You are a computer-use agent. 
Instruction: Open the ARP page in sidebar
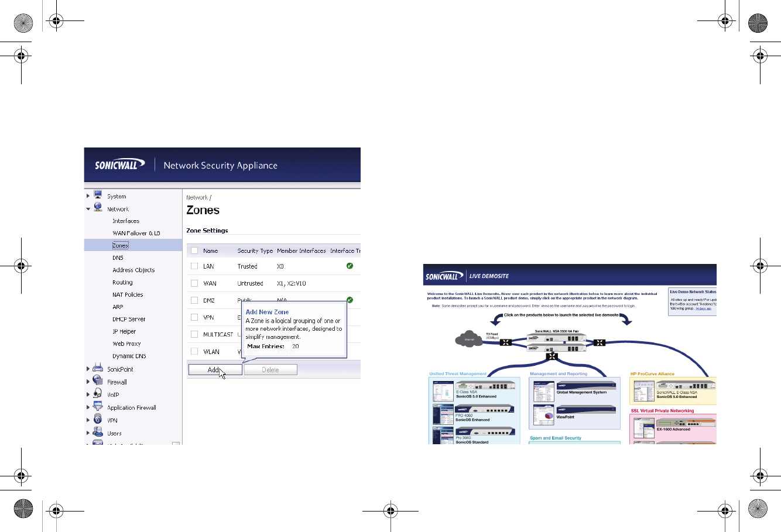(x=118, y=307)
